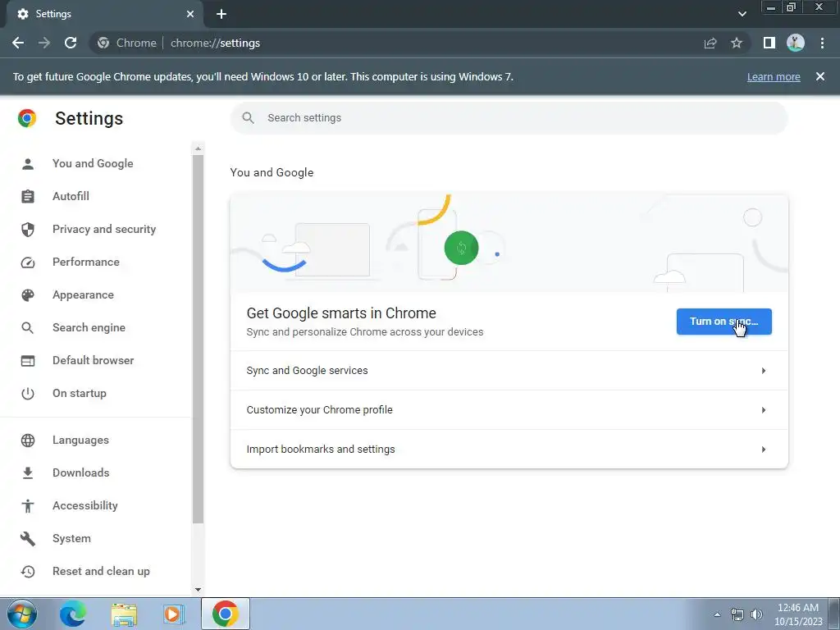Open Appearance settings
This screenshot has width=840, height=630.
pos(83,294)
